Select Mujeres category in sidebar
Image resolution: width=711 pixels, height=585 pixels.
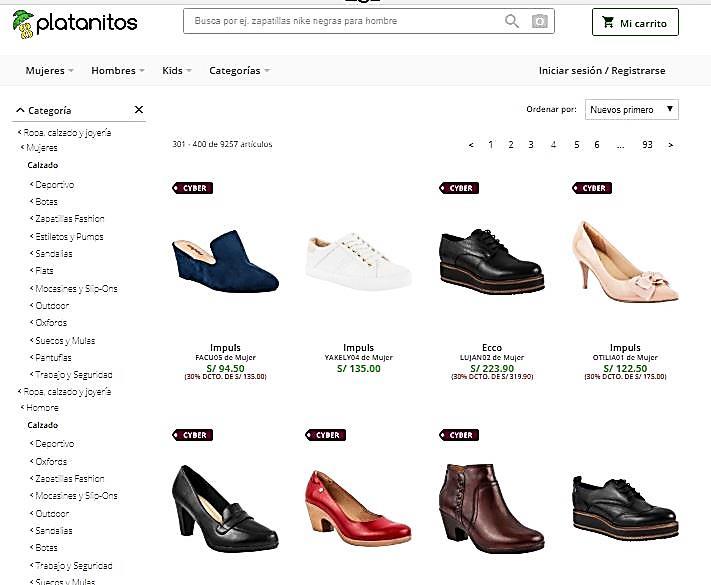(42, 148)
